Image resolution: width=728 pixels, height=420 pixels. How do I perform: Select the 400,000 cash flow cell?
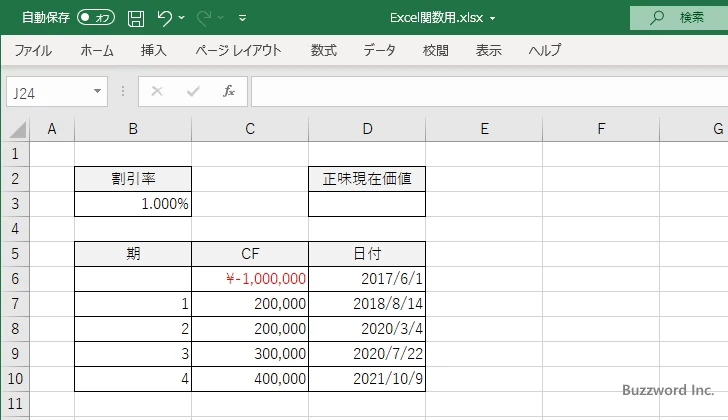pyautogui.click(x=250, y=379)
